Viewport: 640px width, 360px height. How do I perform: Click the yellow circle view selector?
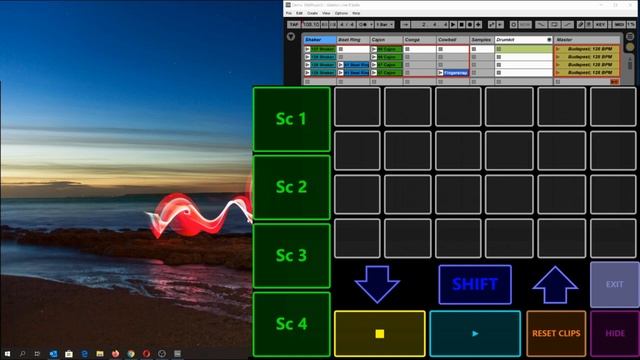[630, 47]
